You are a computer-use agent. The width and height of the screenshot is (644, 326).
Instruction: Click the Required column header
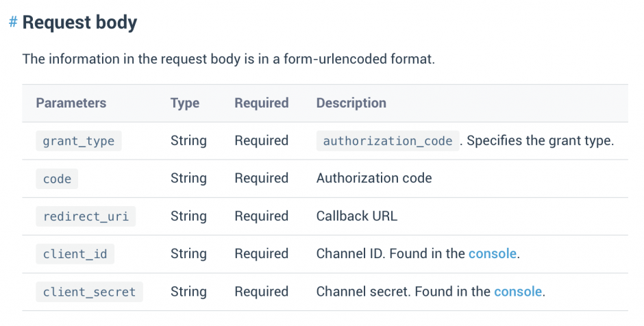pos(261,103)
